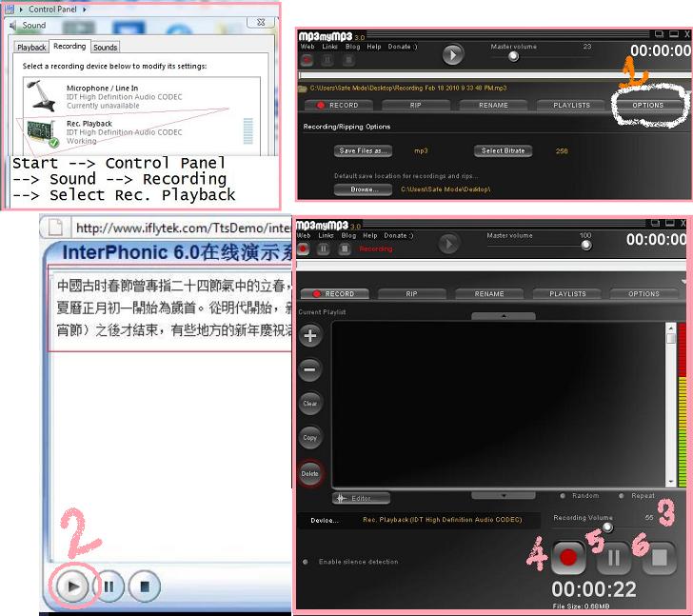Select the Microphone / Line In device
Image resolution: width=693 pixels, height=616 pixels.
coord(142,96)
